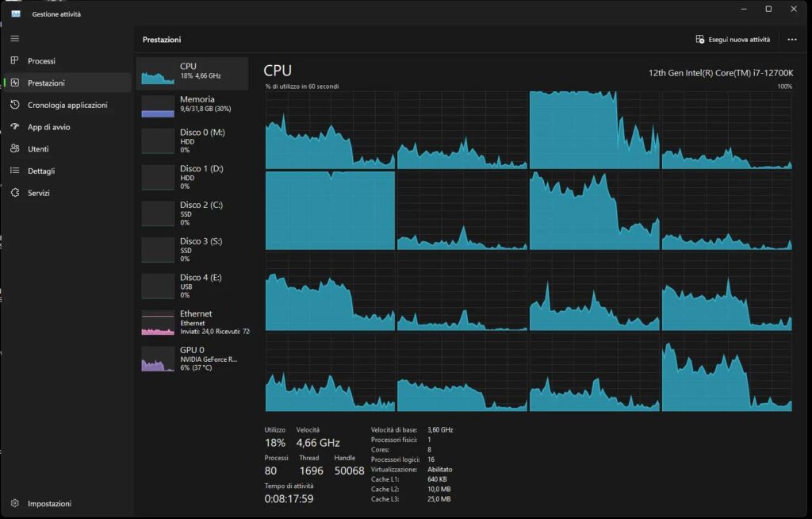Image resolution: width=812 pixels, height=519 pixels.
Task: Select Disco 0 (M:) HDD item
Action: point(192,140)
